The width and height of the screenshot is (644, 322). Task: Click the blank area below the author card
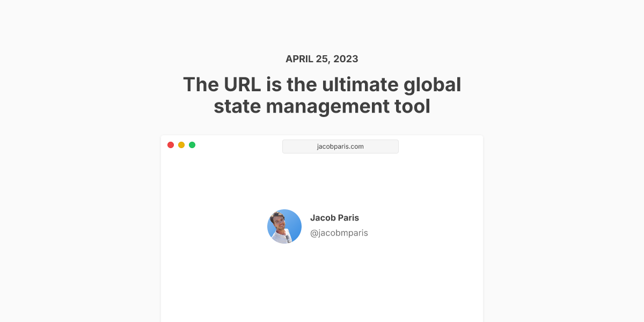pyautogui.click(x=322, y=284)
